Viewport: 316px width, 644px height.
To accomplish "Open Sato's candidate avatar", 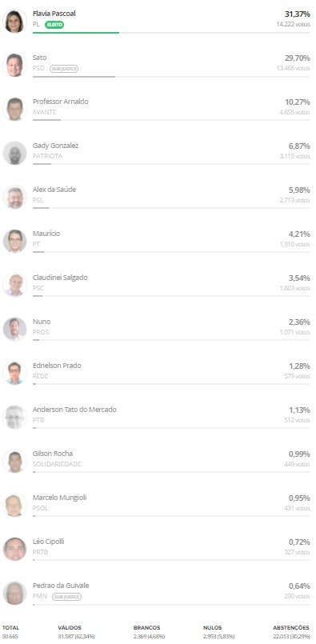I will 14,65.
